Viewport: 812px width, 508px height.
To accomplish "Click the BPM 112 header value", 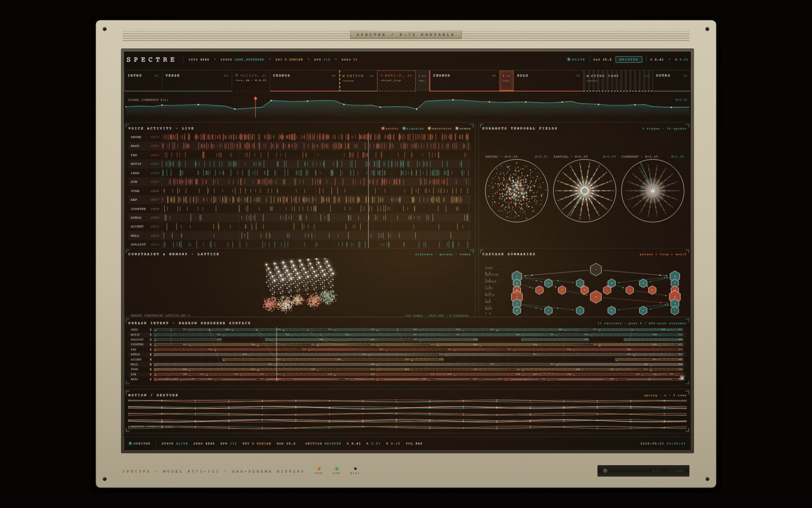I will (322, 59).
